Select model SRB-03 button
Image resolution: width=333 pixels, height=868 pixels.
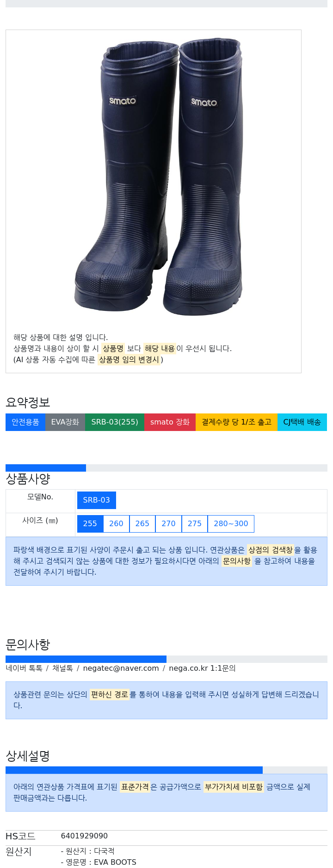(x=97, y=500)
